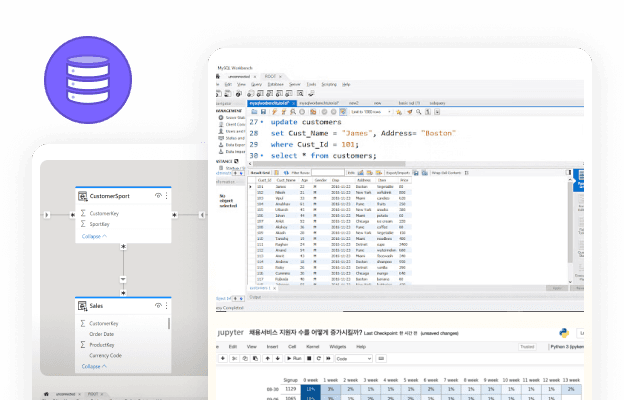Image resolution: width=624 pixels, height=400 pixels.
Task: Click SQL editor horizontal scrollbar
Action: point(329,164)
